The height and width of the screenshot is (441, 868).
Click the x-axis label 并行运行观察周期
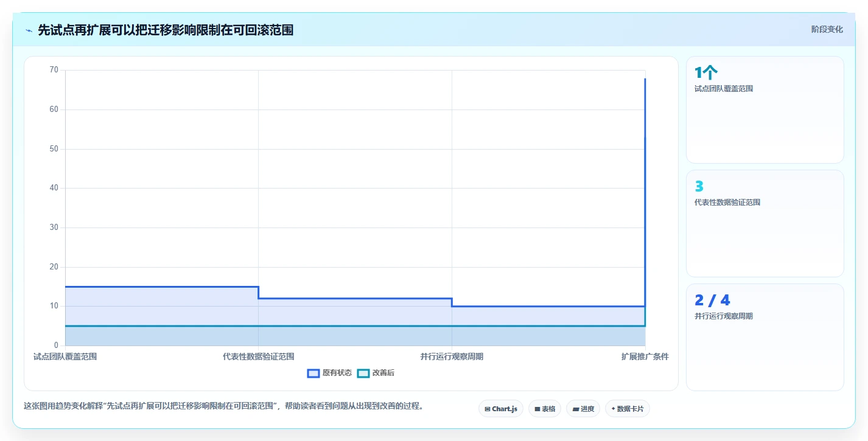point(452,356)
